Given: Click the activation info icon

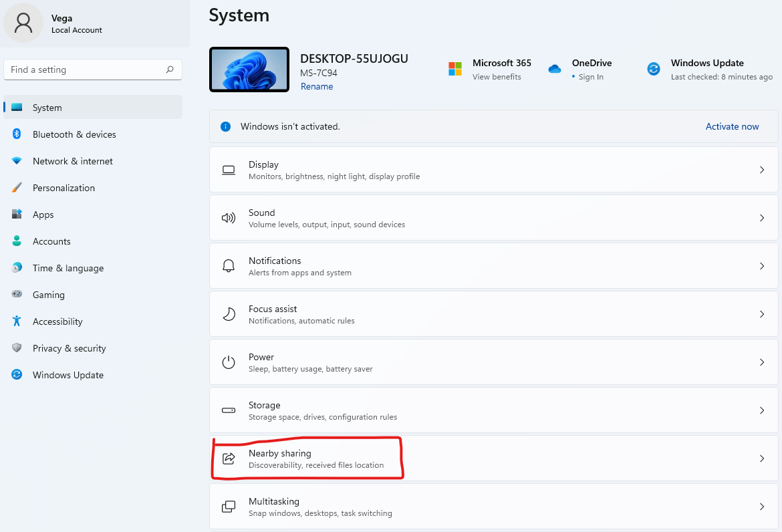Looking at the screenshot, I should (x=225, y=126).
